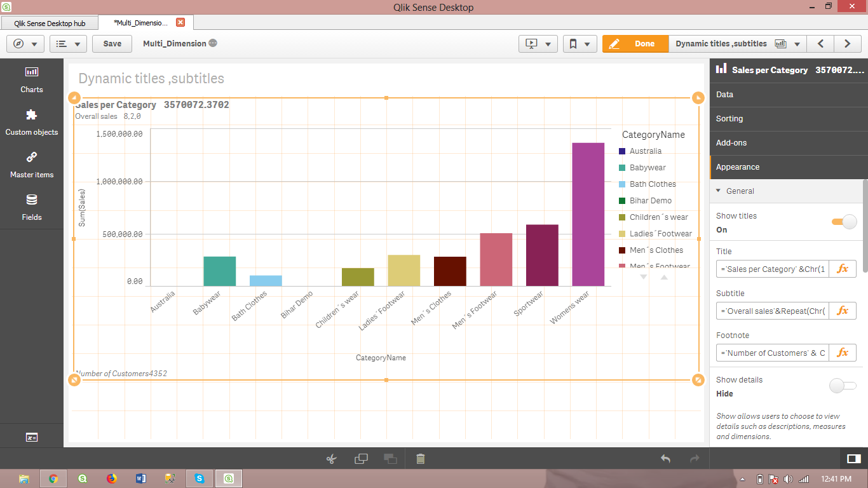
Task: Click the volume icon in system tray
Action: click(789, 479)
